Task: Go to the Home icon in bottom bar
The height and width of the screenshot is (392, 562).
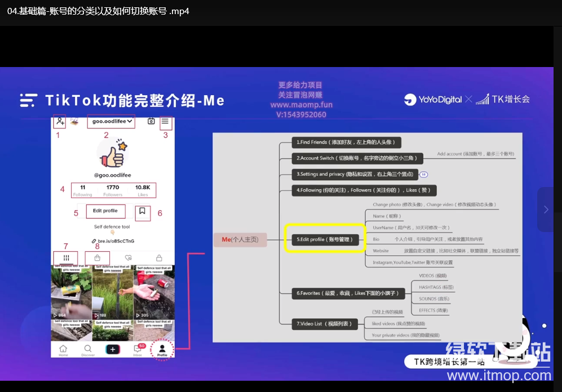Action: click(63, 350)
